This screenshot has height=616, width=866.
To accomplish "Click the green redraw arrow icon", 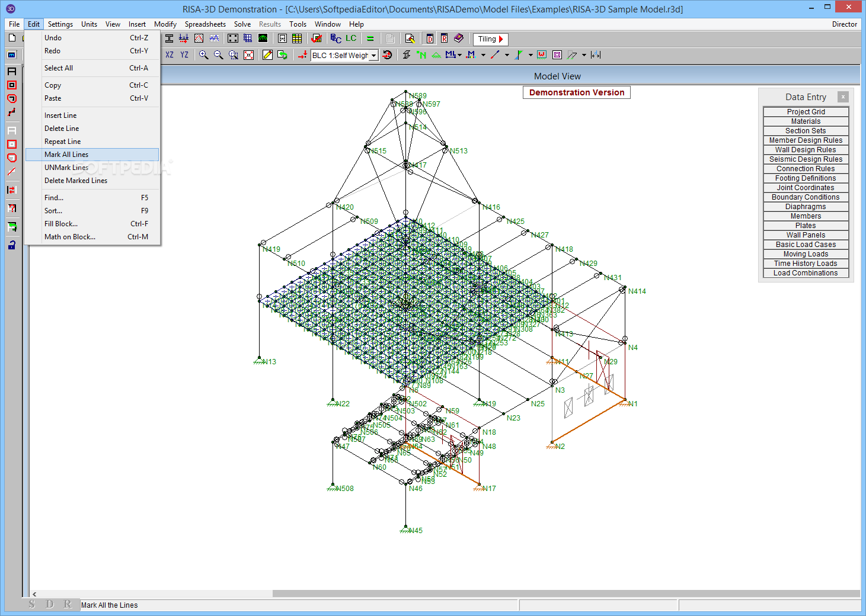I will [283, 55].
